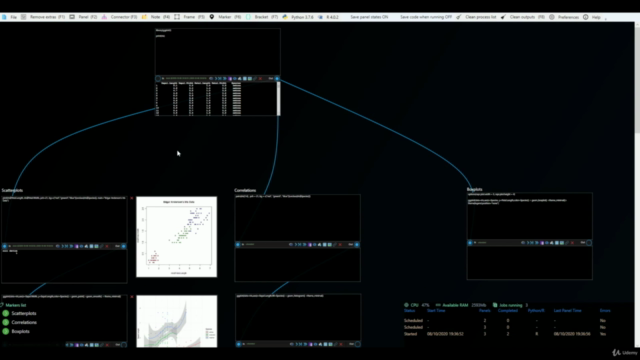Click into the top panel code editor
The height and width of the screenshot is (360, 640).
218,52
